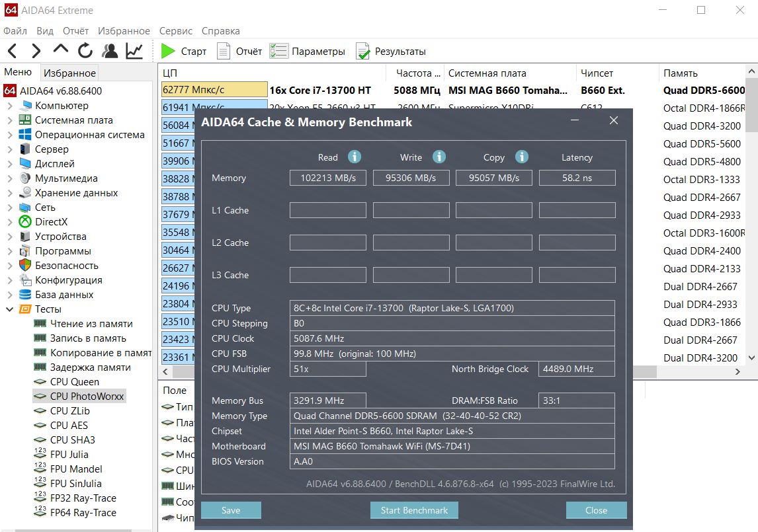The image size is (758, 532).
Task: Click the Save button in benchmark dialog
Action: tap(231, 510)
